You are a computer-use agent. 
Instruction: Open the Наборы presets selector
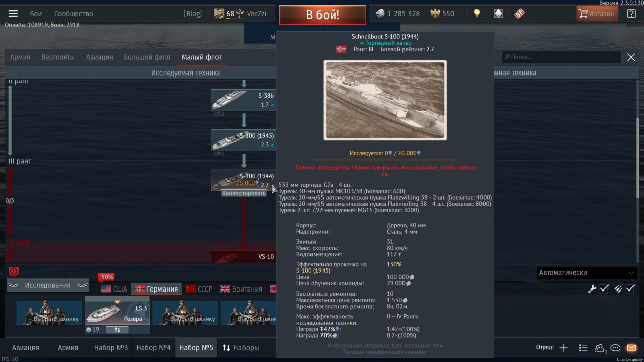coord(240,348)
